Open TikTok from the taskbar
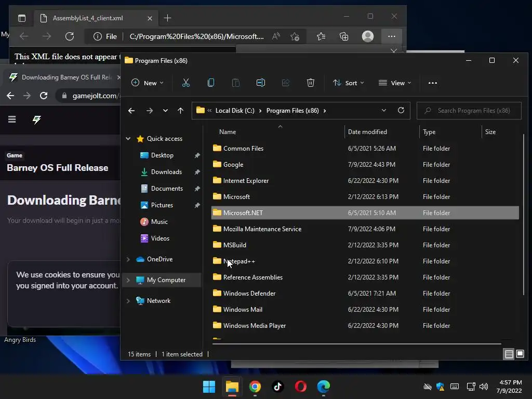 click(x=277, y=387)
